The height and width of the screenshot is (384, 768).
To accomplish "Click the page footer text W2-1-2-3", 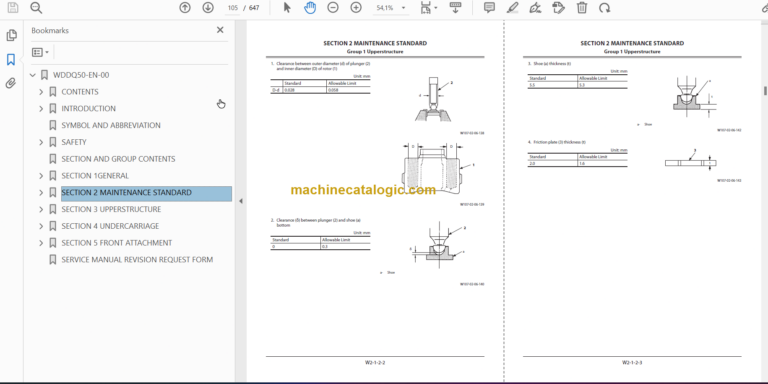I will (x=632, y=362).
